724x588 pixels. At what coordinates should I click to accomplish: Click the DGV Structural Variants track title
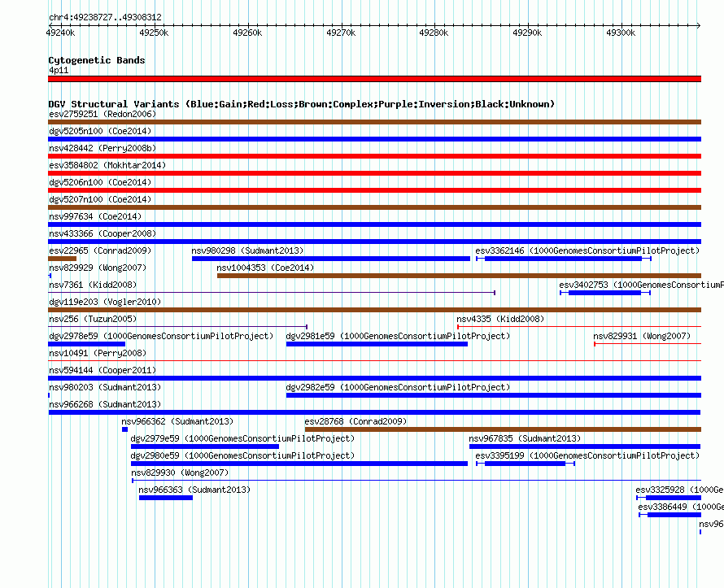coord(302,104)
